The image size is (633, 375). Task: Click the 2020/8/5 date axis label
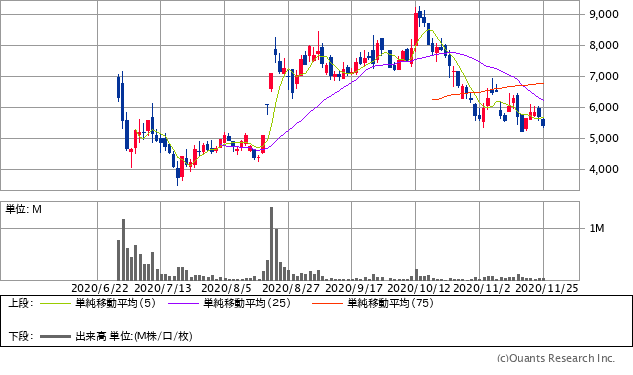coord(226,288)
